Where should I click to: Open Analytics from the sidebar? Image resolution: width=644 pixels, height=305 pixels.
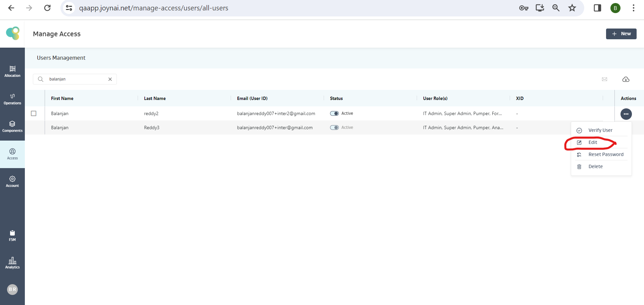coord(12,263)
